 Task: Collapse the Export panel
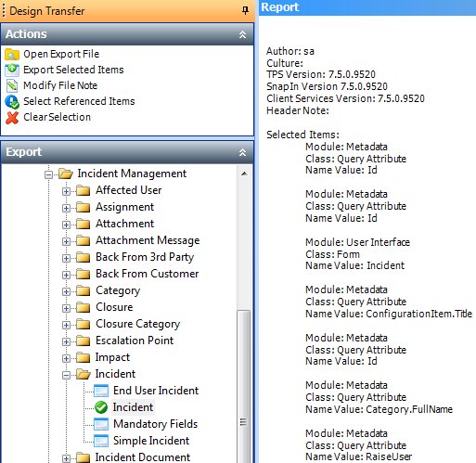pyautogui.click(x=243, y=152)
